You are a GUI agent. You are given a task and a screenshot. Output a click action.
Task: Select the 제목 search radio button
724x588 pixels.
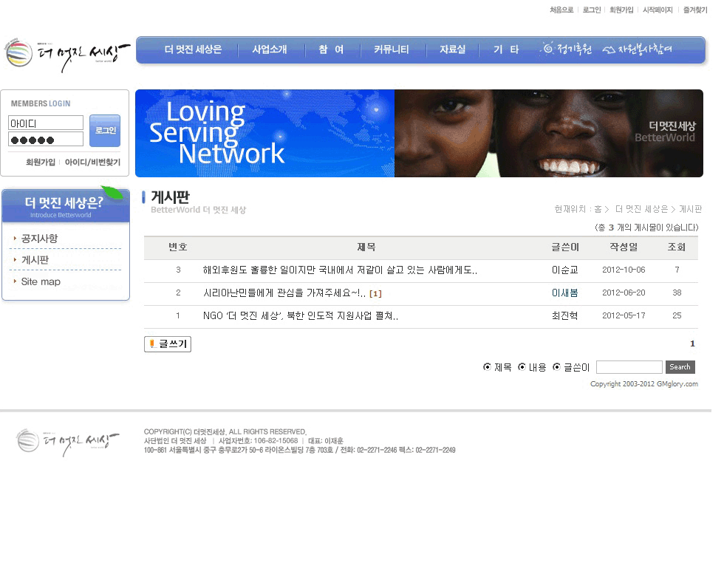487,367
